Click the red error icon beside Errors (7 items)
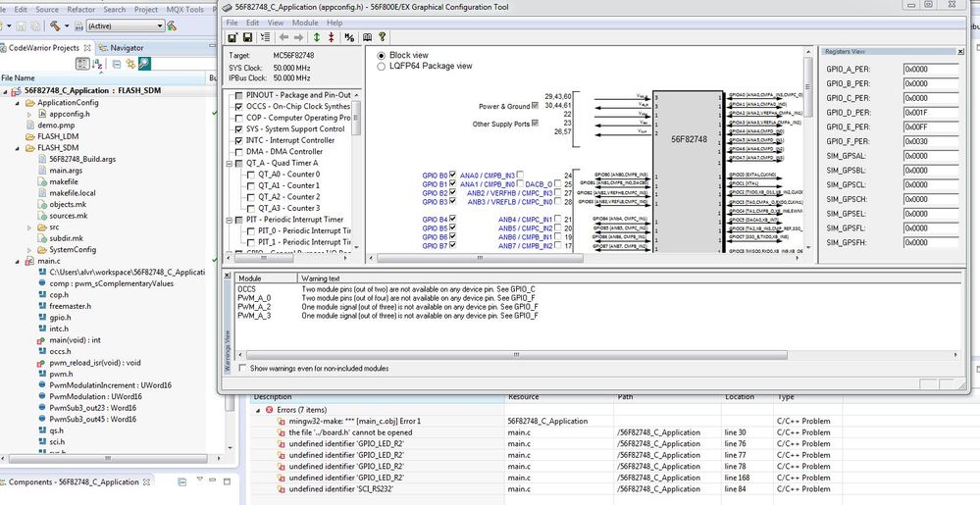 tap(270, 410)
